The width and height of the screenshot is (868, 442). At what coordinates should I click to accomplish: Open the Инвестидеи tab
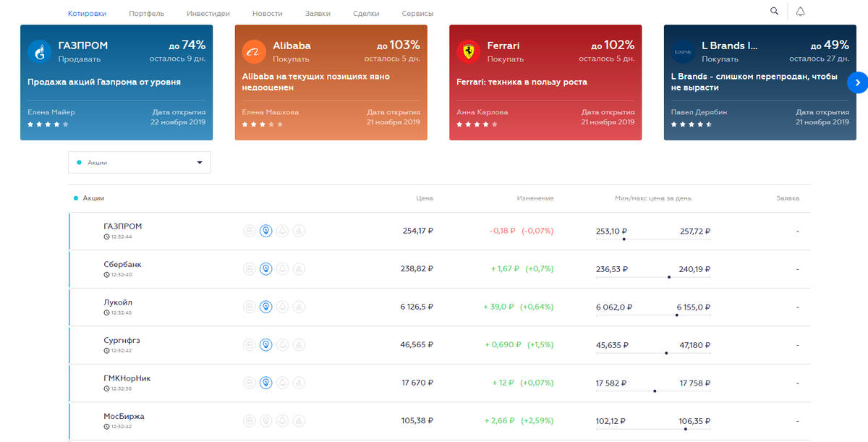(208, 14)
